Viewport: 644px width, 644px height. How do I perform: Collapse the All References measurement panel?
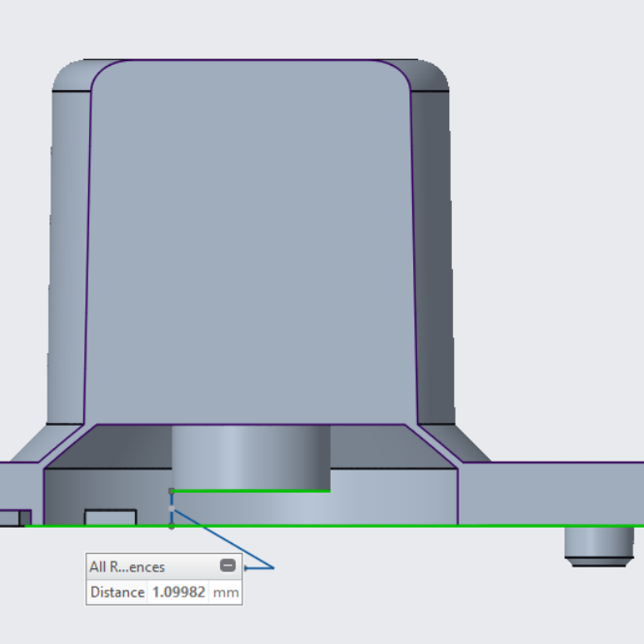228,566
